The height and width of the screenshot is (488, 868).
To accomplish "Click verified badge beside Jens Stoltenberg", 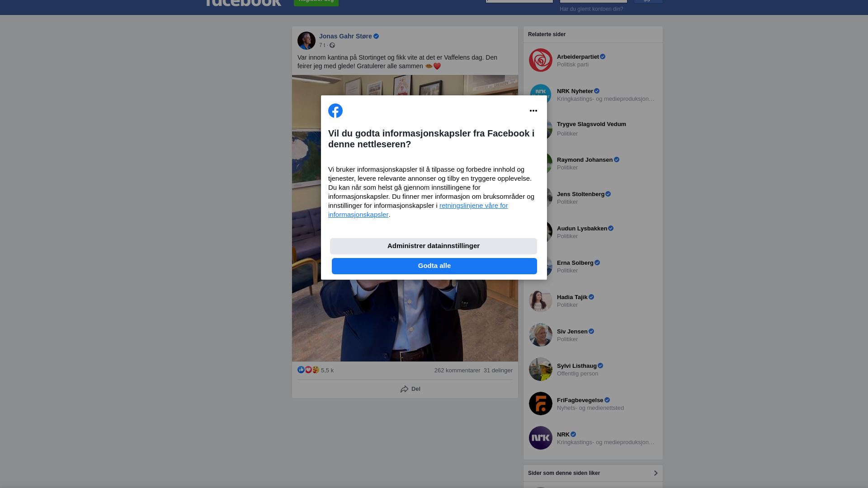I will click(608, 194).
